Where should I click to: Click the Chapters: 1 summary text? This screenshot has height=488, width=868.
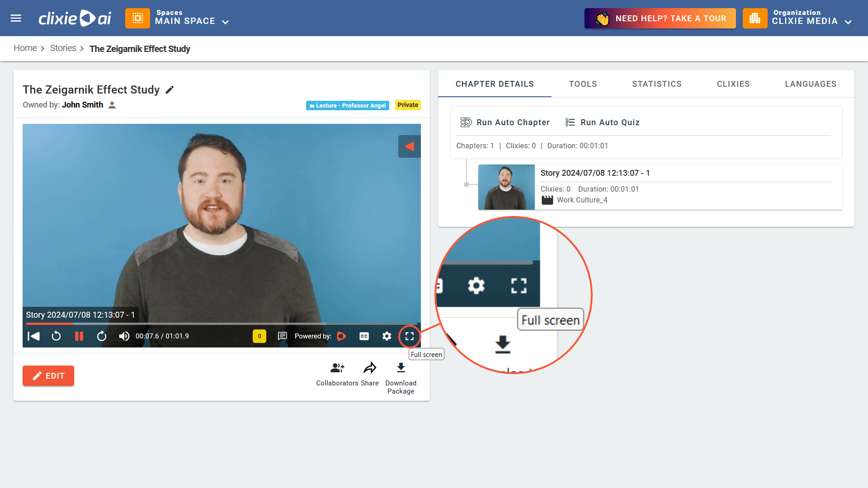(475, 145)
